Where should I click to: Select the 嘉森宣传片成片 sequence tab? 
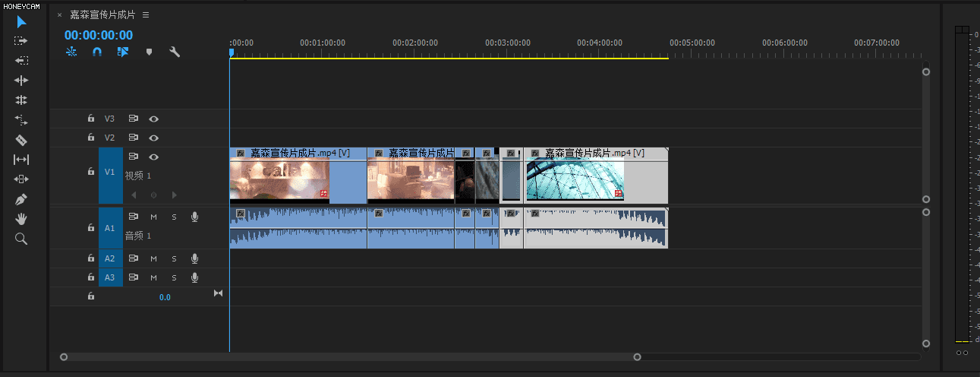[102, 14]
